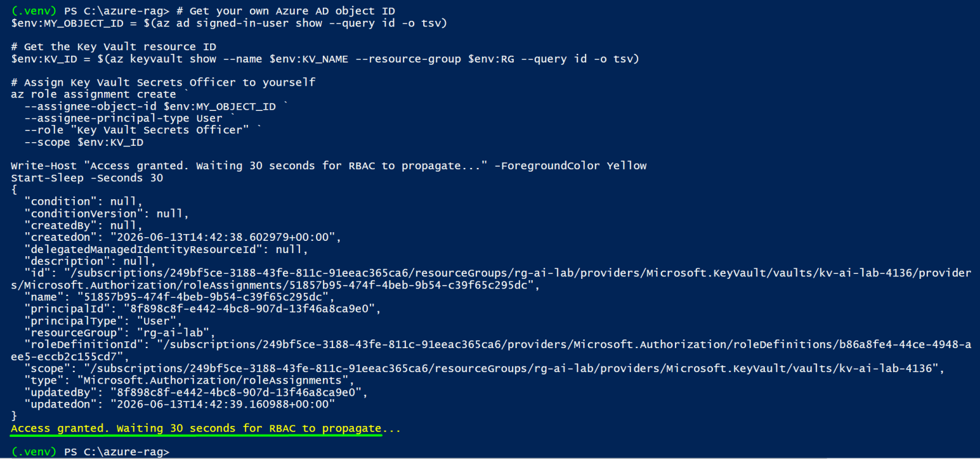Click the "name" GUID value line
Viewport: 980px width, 459px height.
pyautogui.click(x=180, y=297)
